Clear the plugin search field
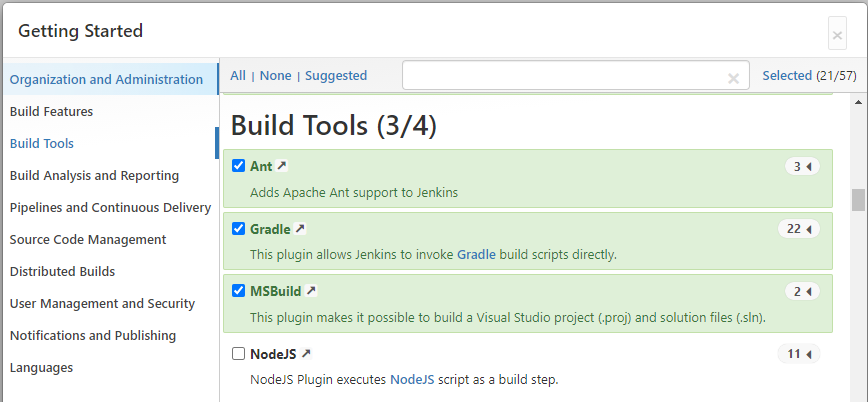This screenshot has height=402, width=868. click(733, 77)
